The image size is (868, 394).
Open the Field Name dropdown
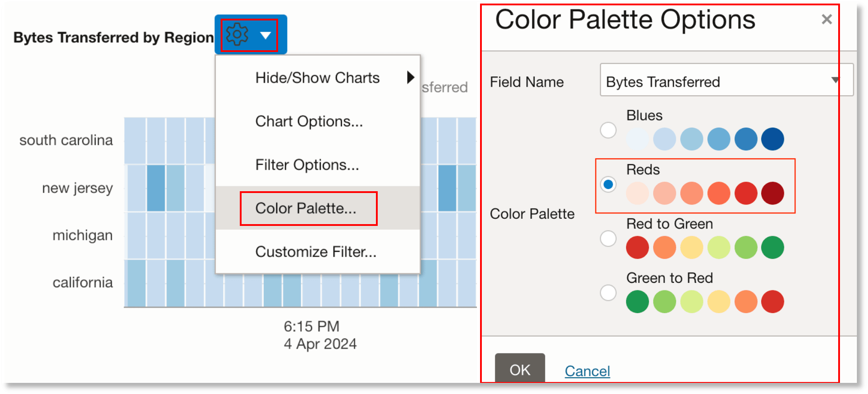[x=836, y=81]
